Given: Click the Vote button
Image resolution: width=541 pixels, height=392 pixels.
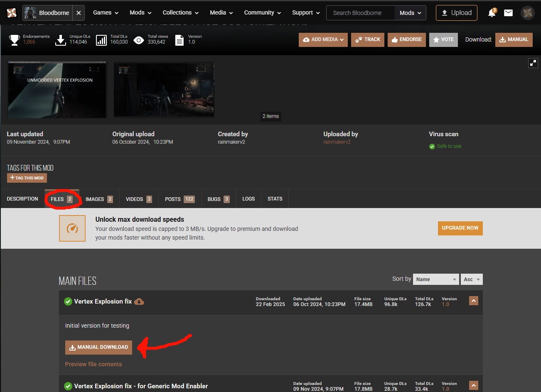Looking at the screenshot, I should 443,40.
